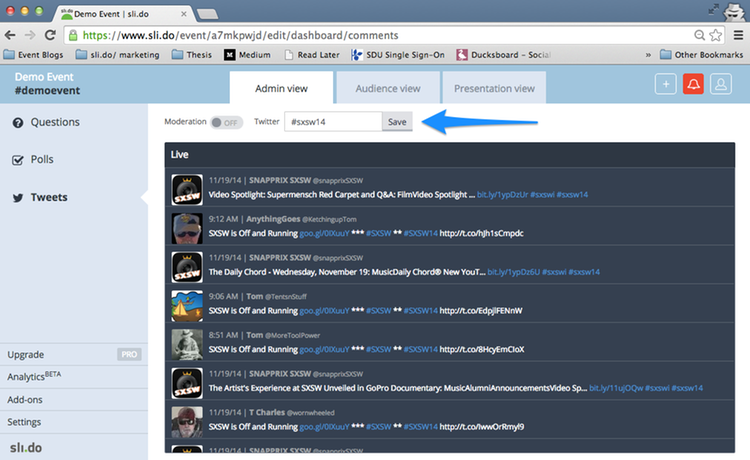The image size is (750, 460).
Task: Switch to Presentation view tab
Action: [x=494, y=88]
